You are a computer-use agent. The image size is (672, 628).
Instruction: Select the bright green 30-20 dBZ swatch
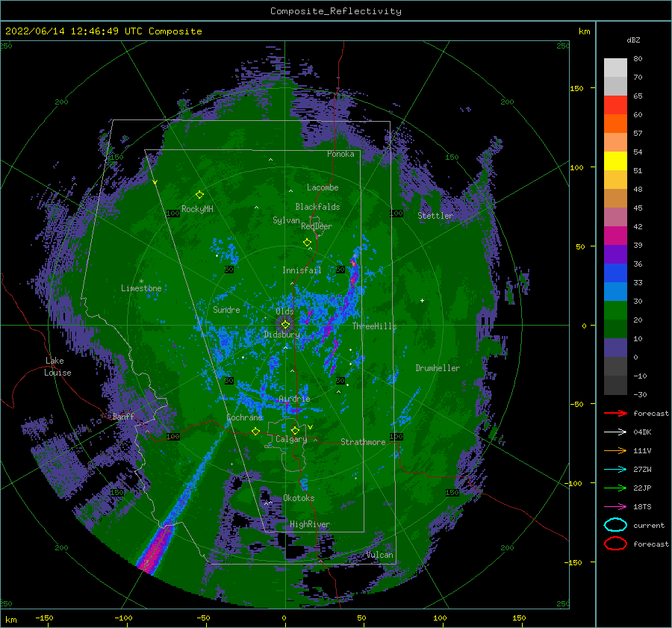click(615, 311)
